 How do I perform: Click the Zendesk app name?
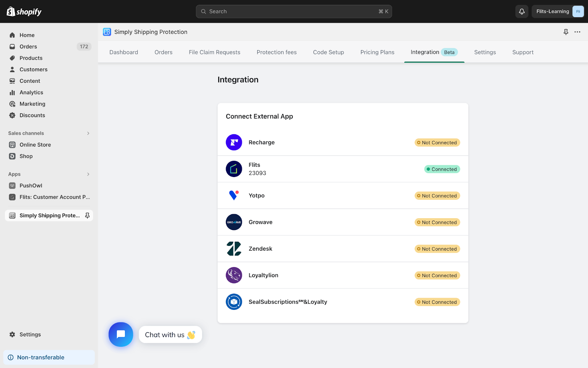click(261, 249)
